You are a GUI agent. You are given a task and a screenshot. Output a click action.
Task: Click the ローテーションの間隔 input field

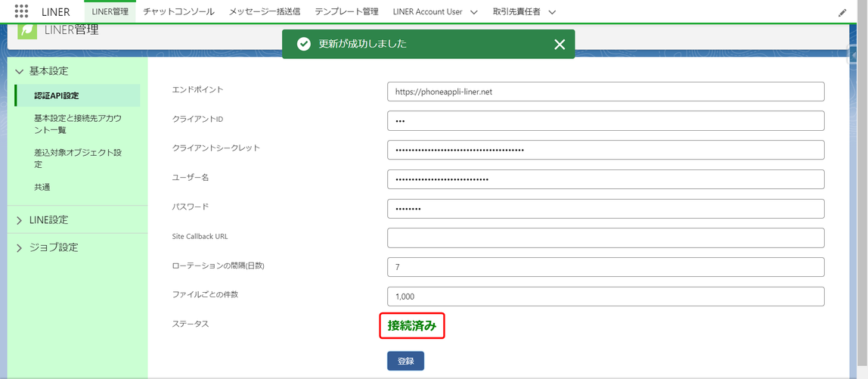coord(605,267)
